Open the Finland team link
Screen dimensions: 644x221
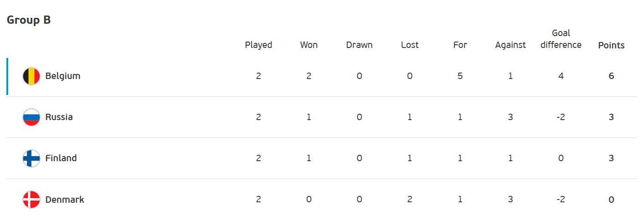tap(61, 158)
